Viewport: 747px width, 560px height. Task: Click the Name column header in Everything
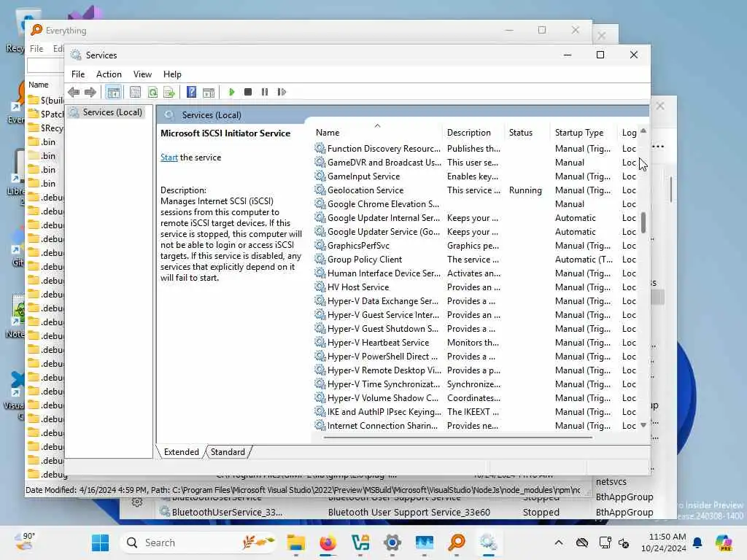pos(38,85)
